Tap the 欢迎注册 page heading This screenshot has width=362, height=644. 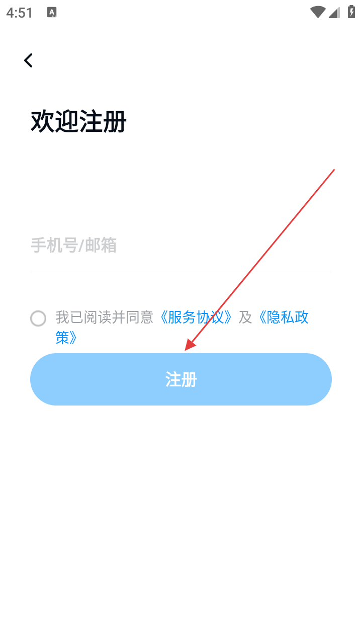79,122
